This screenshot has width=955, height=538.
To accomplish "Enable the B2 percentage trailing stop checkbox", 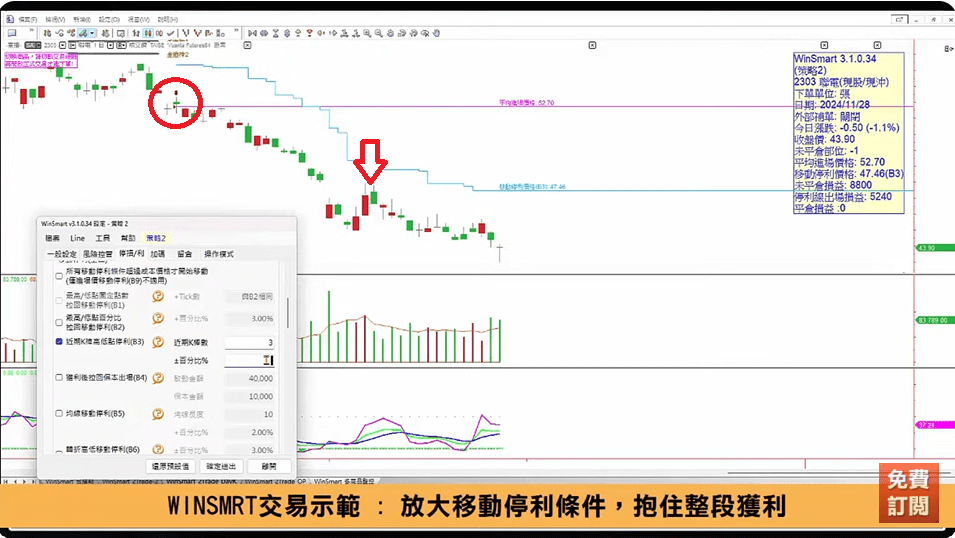I will (x=59, y=322).
